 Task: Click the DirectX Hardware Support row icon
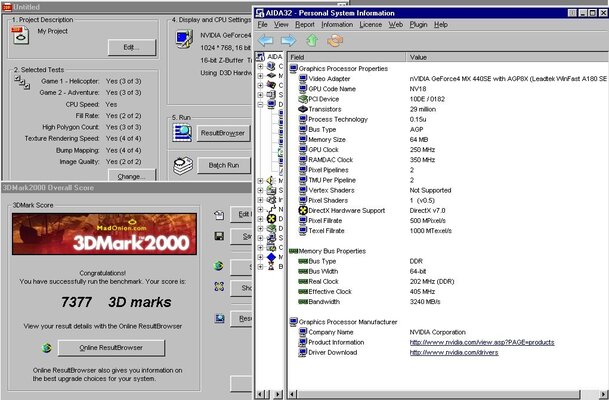[x=303, y=210]
